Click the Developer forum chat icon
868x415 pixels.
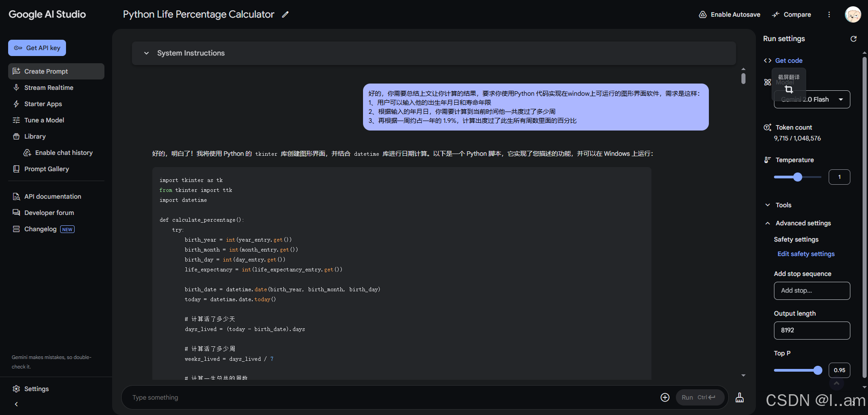tap(16, 213)
